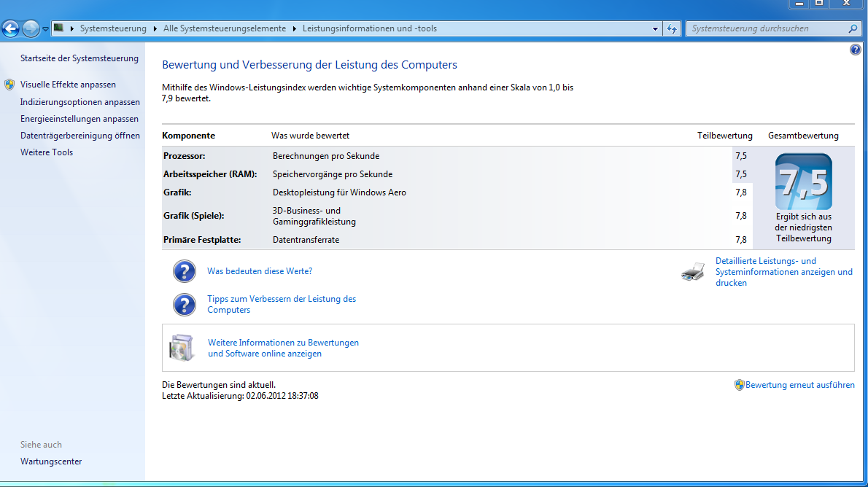Select the Arbeitsspeicher (RAM): row label
The height and width of the screenshot is (487, 868).
pyautogui.click(x=210, y=174)
